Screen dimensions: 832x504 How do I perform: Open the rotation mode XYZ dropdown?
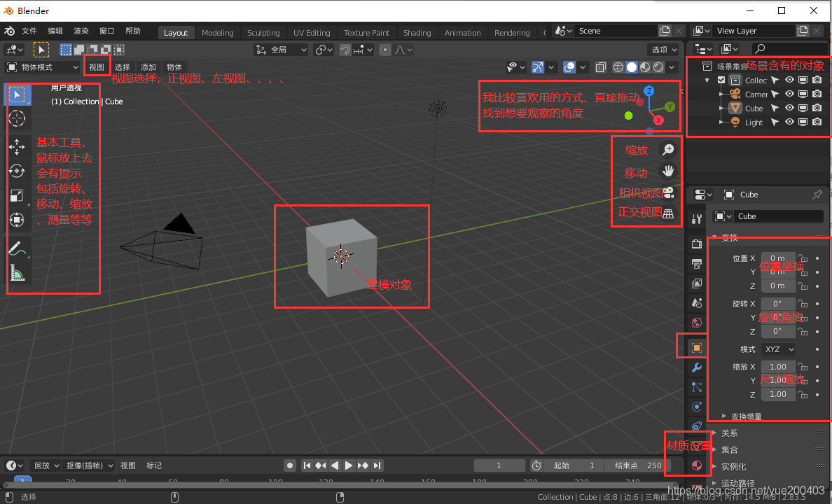coord(778,349)
